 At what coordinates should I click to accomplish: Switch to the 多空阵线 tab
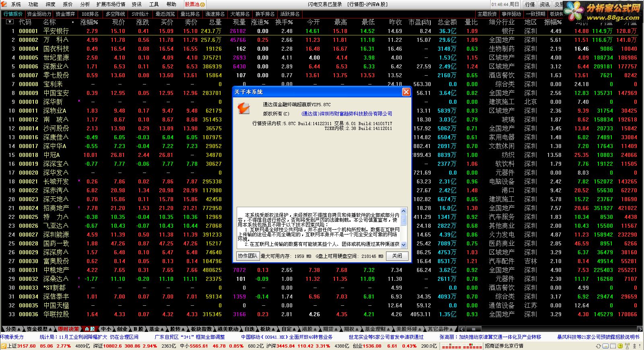pos(115,14)
